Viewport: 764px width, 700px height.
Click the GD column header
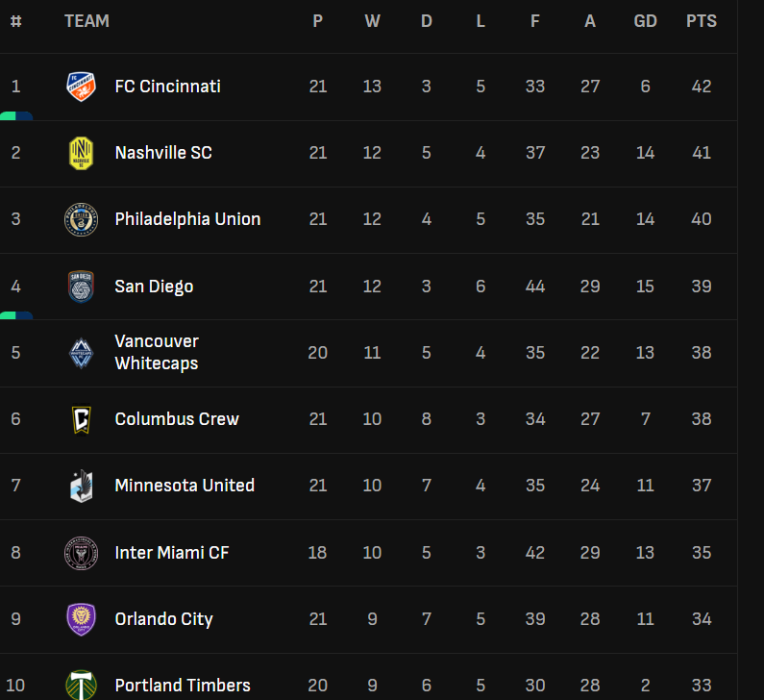(645, 21)
